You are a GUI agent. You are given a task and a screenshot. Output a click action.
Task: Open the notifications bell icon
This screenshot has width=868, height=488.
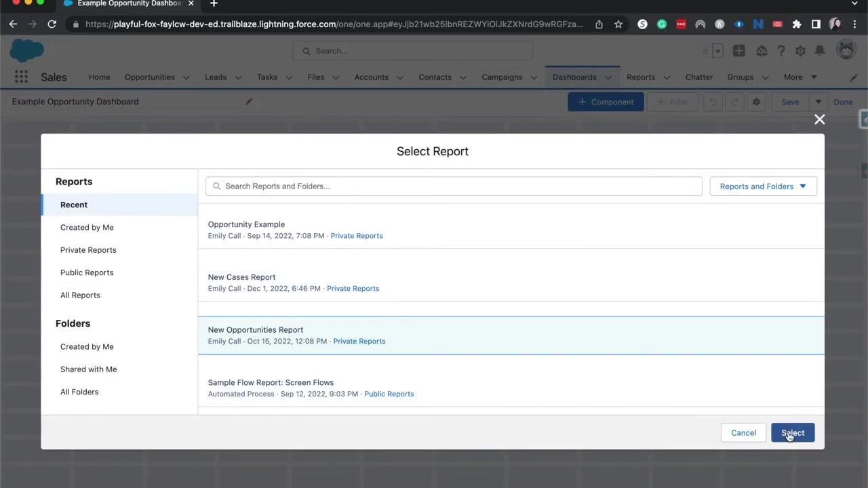pos(820,51)
